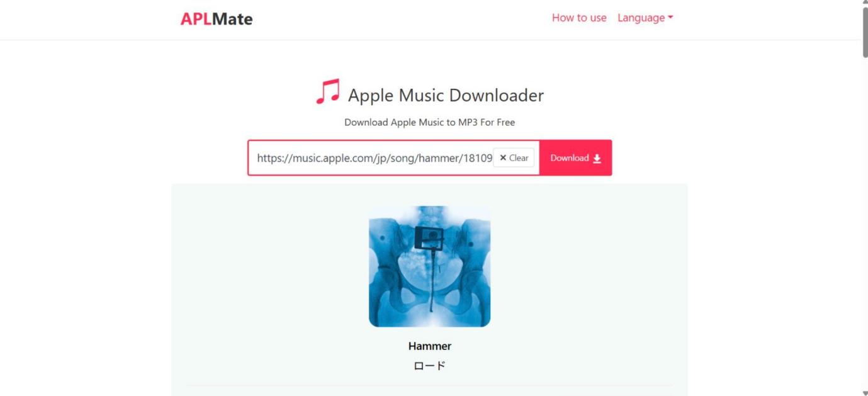Click the scrollbar up arrow
868x396 pixels.
864,3
